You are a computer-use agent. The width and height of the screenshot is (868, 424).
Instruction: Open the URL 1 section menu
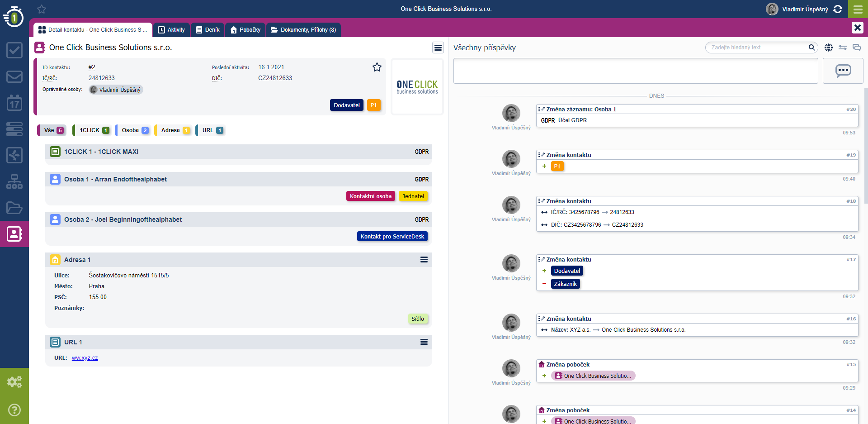click(x=424, y=342)
